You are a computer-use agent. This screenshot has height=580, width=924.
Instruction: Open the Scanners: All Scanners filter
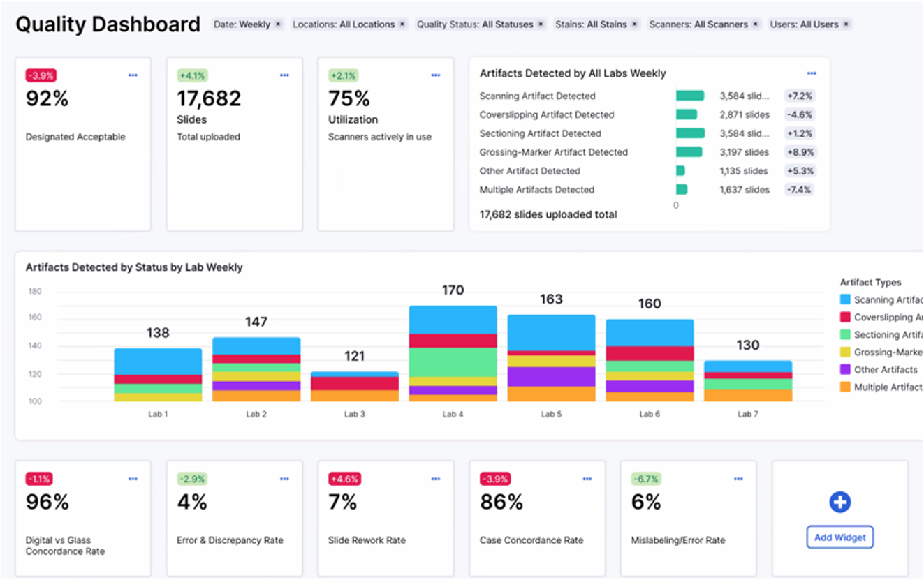click(699, 24)
